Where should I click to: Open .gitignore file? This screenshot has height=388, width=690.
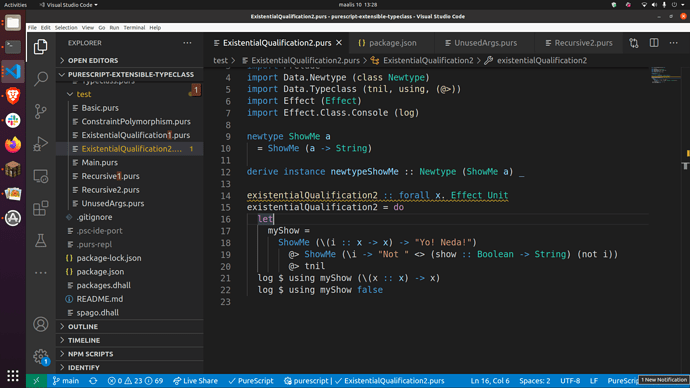94,217
